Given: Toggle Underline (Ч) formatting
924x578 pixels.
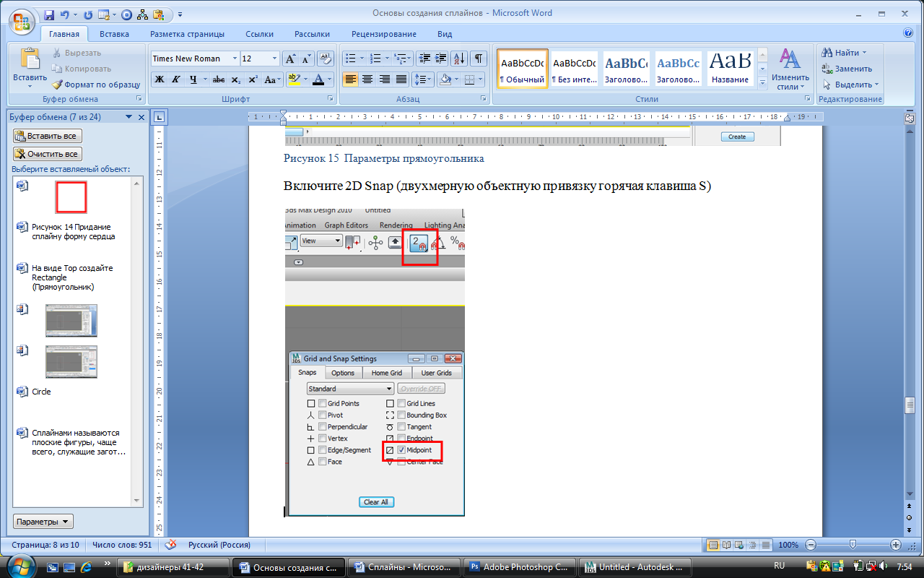Looking at the screenshot, I should coord(193,79).
